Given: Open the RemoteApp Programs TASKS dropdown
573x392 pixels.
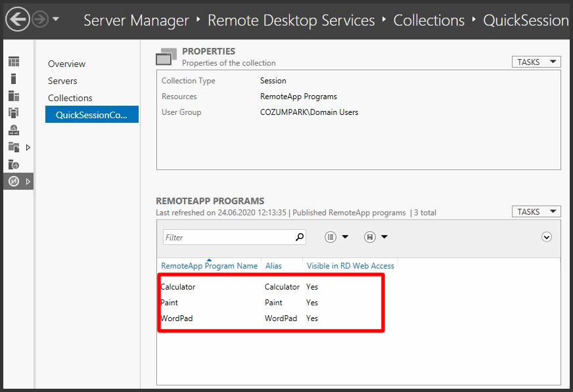Looking at the screenshot, I should [x=536, y=211].
